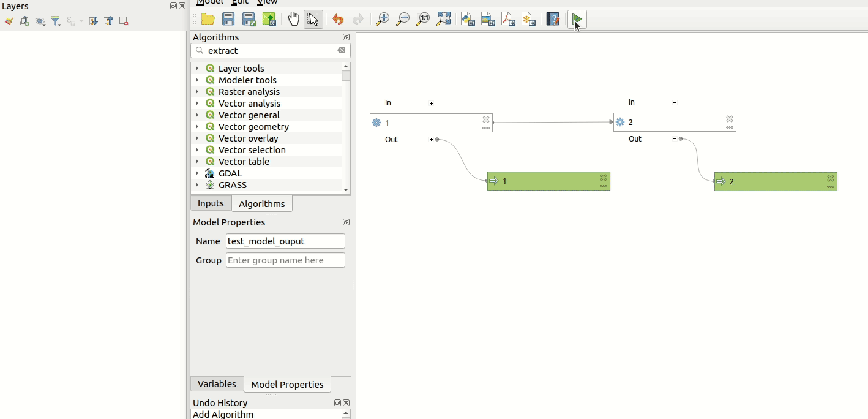
Task: Float the Undo History panel
Action: (x=337, y=403)
